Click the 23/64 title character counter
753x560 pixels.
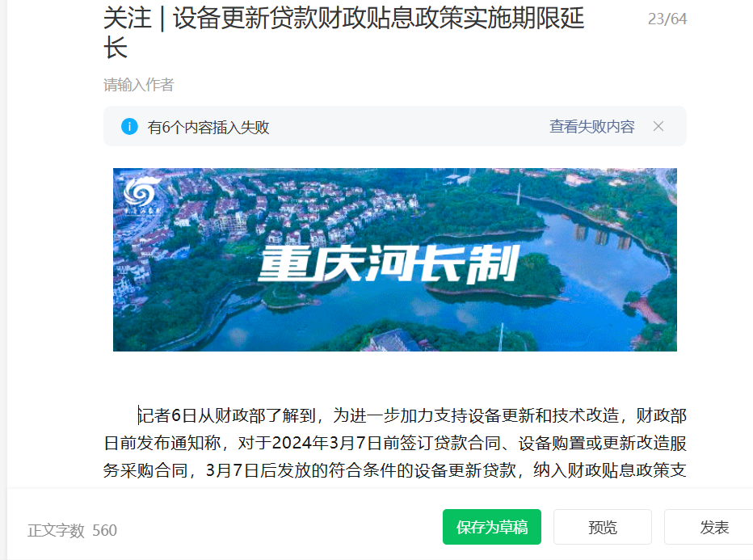pyautogui.click(x=667, y=19)
